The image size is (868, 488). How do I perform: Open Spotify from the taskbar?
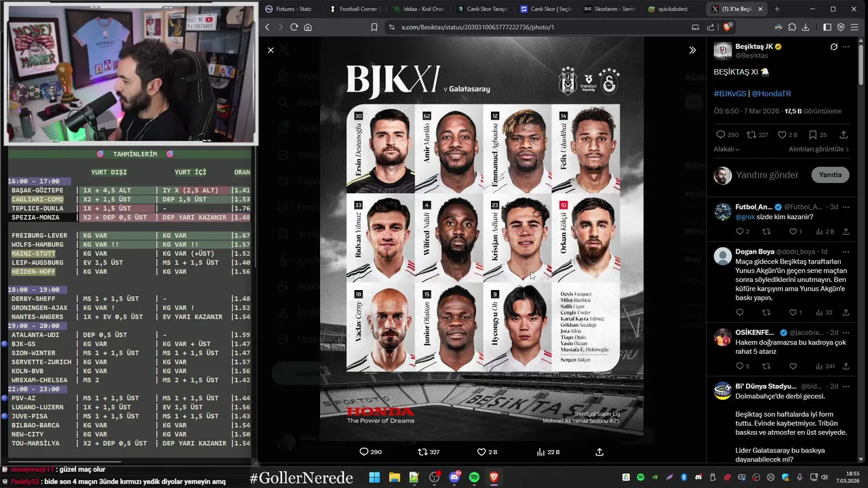474,478
